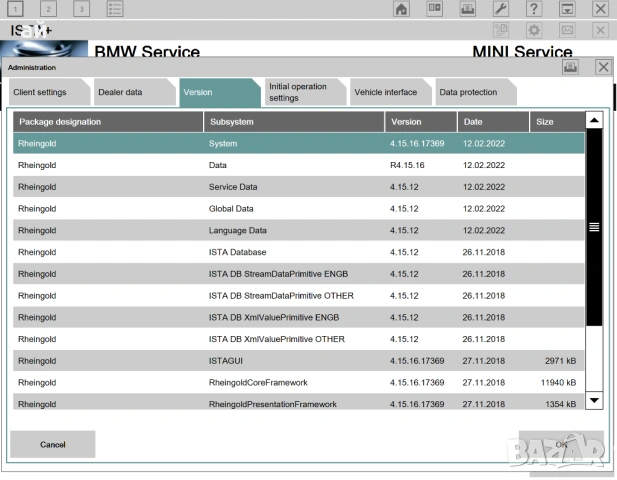Screen dimensions: 617x480
Task: Click the Package designation column header
Action: click(x=108, y=122)
